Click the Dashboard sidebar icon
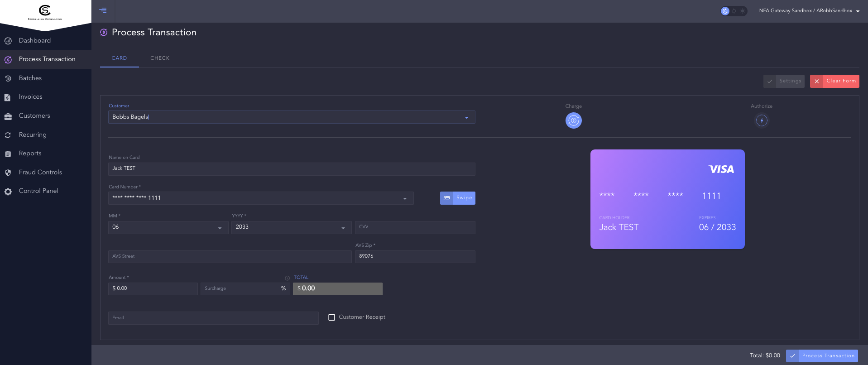Image resolution: width=868 pixels, height=365 pixels. pyautogui.click(x=8, y=41)
